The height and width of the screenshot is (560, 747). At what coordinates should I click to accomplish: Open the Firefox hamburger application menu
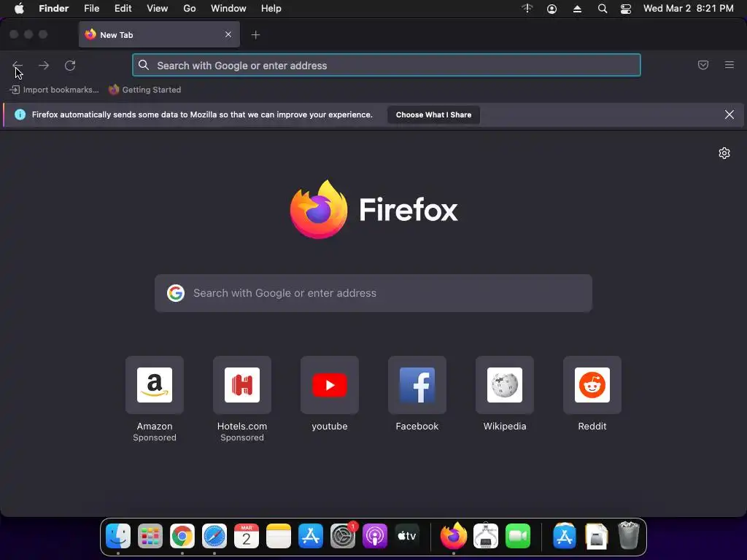(x=729, y=65)
